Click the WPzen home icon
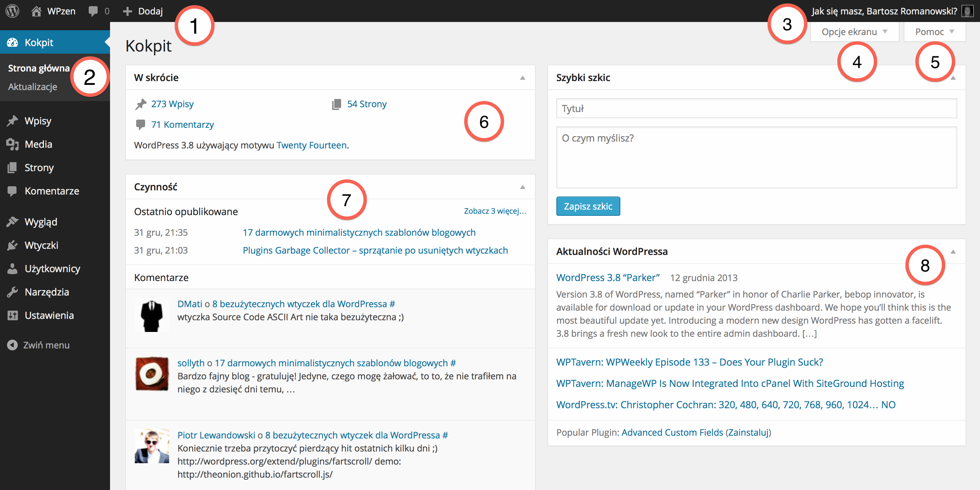 pos(36,11)
